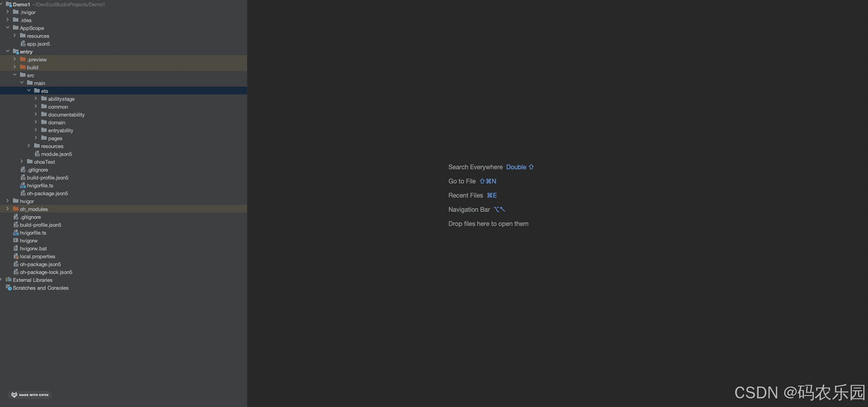Click the root build-profile.json5 file icon
The width and height of the screenshot is (868, 407).
(x=16, y=225)
